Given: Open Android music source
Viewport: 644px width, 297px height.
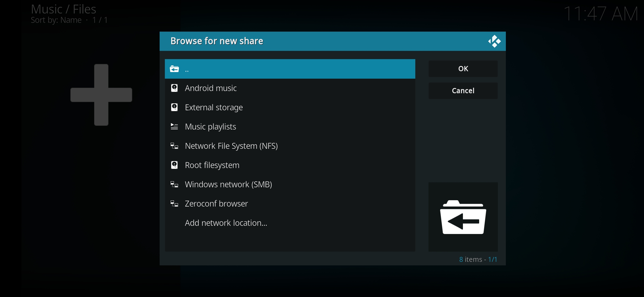Looking at the screenshot, I should tap(211, 88).
